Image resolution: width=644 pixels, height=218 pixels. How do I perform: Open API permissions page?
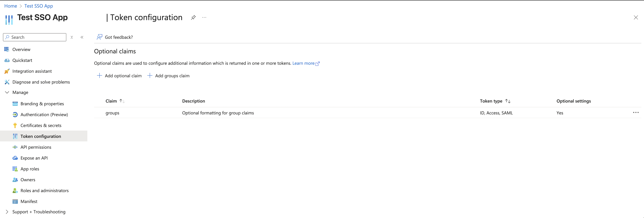click(36, 147)
